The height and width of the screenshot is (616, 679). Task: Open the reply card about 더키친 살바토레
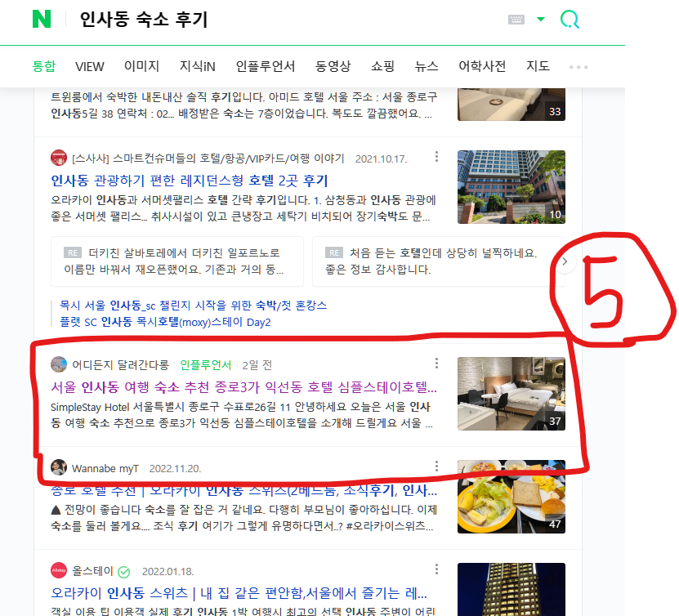point(177,261)
